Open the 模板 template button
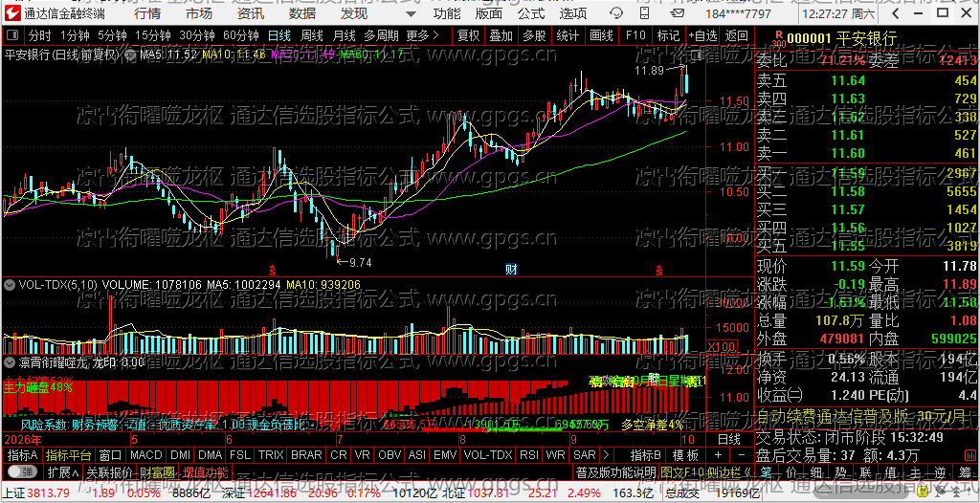The image size is (980, 503). point(685,455)
